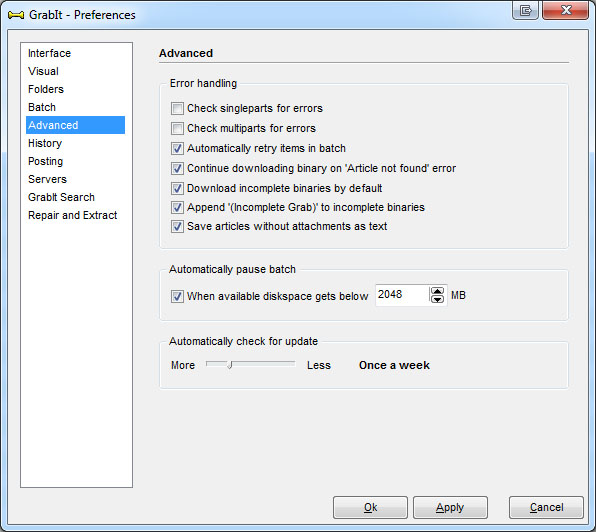The image size is (596, 532).
Task: Disable Download incomplete binaries by default
Action: pos(177,188)
